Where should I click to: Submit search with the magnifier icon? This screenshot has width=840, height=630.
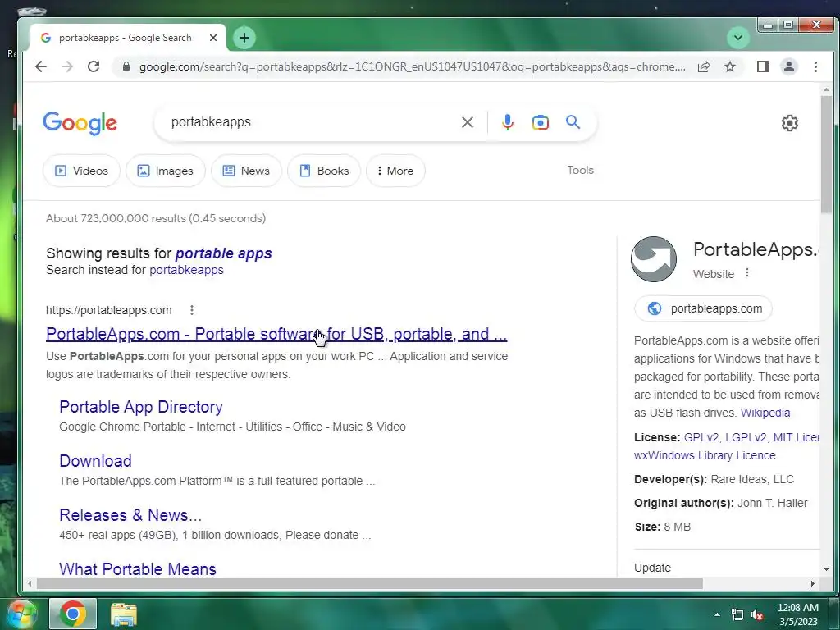(x=573, y=122)
